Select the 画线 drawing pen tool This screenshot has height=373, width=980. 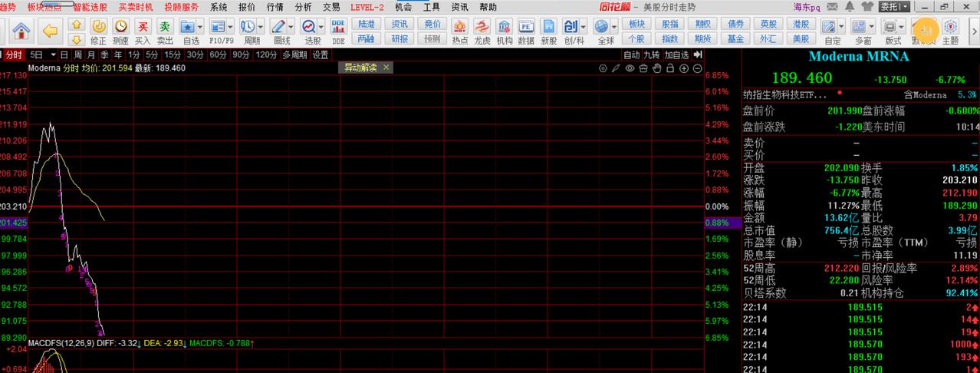278,26
